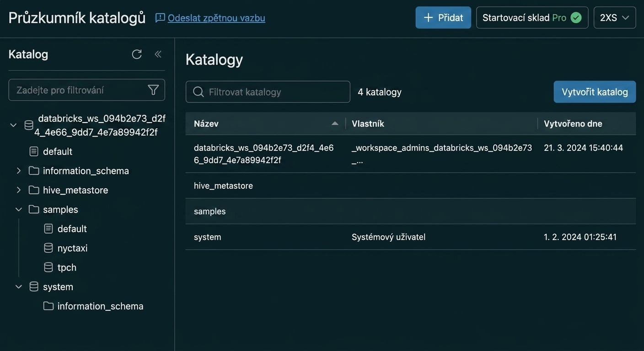The height and width of the screenshot is (351, 644).
Task: Focus the Filtrovat katalogy search field
Action: click(268, 92)
